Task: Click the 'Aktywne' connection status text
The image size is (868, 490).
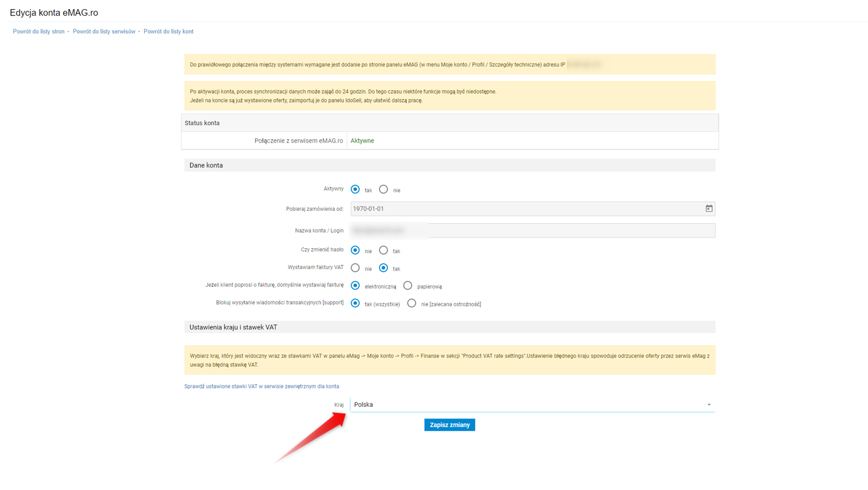Action: (362, 141)
